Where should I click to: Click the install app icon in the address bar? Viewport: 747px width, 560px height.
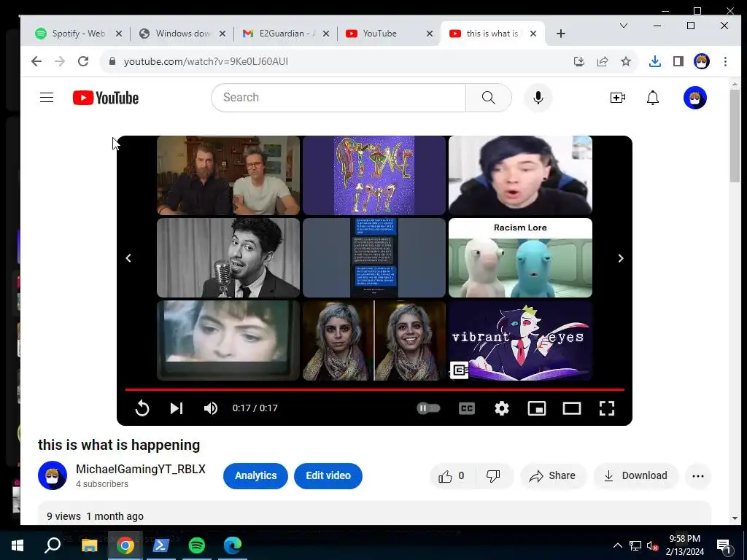(578, 61)
